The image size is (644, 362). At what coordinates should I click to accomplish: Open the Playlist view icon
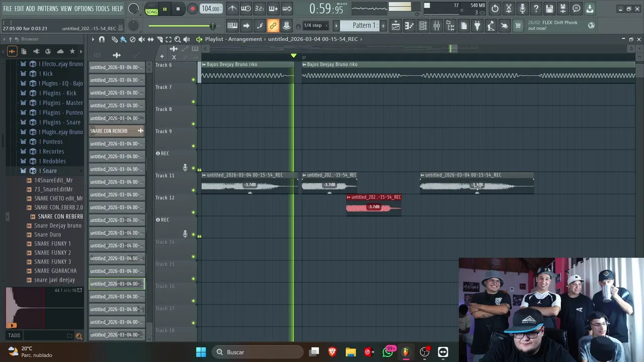(395, 26)
